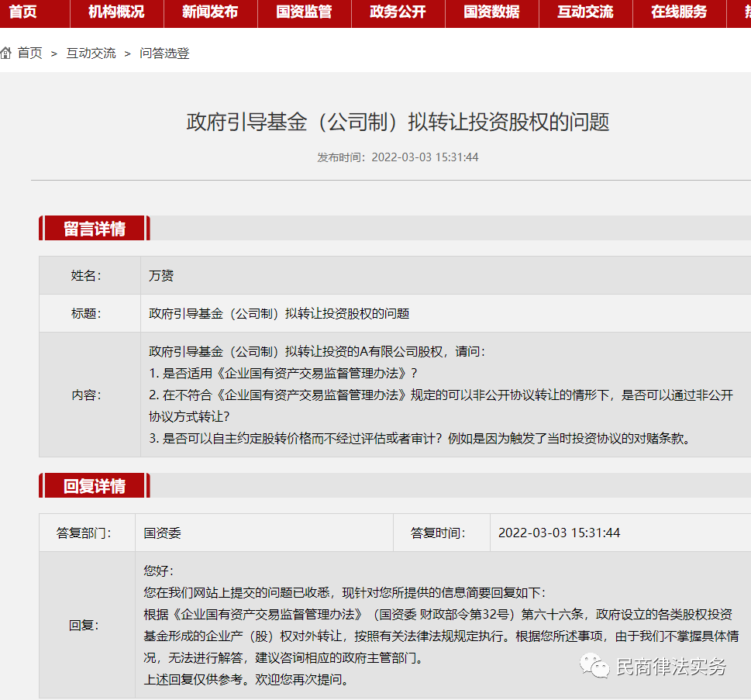Open the 政务公开 menu item
Screen dimensions: 751x700
(398, 12)
